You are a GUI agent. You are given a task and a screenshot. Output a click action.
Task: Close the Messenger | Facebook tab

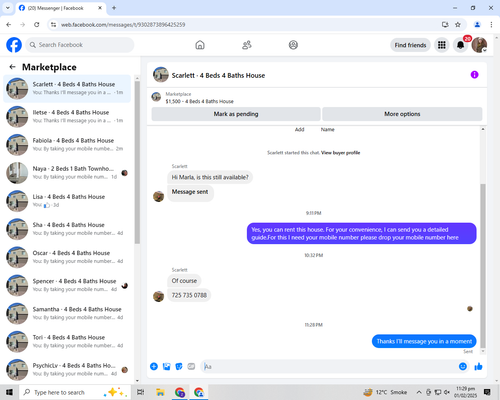[x=100, y=8]
